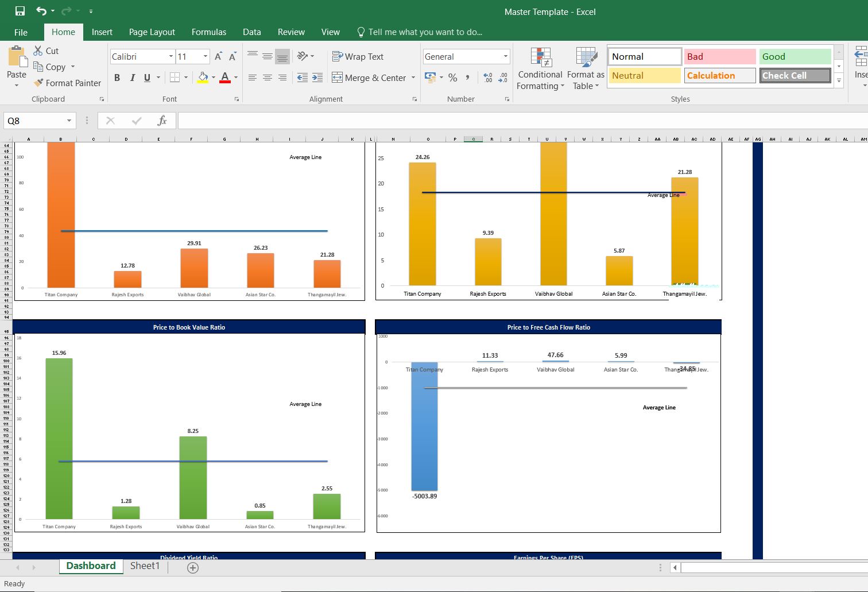Screen dimensions: 868x592
Task: Apply red font color
Action: click(225, 78)
